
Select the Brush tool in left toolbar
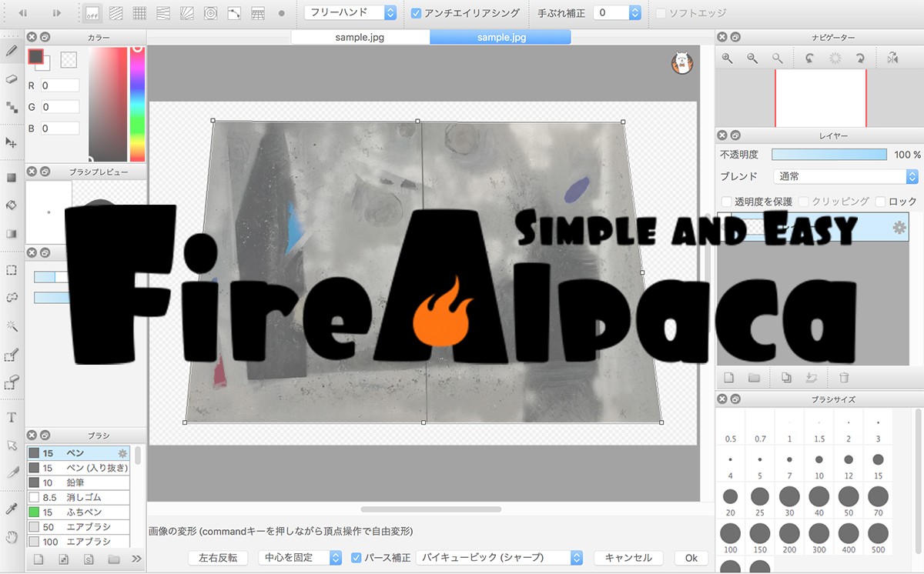(12, 51)
